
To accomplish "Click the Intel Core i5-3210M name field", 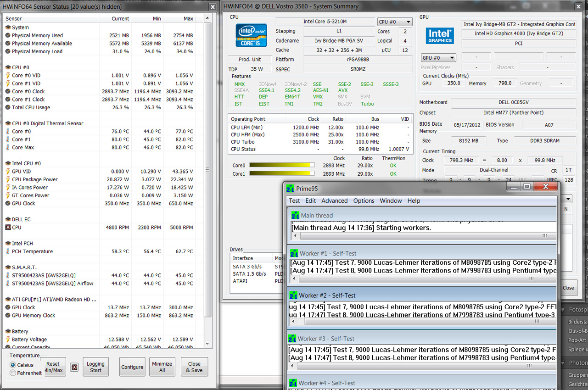I will [325, 22].
